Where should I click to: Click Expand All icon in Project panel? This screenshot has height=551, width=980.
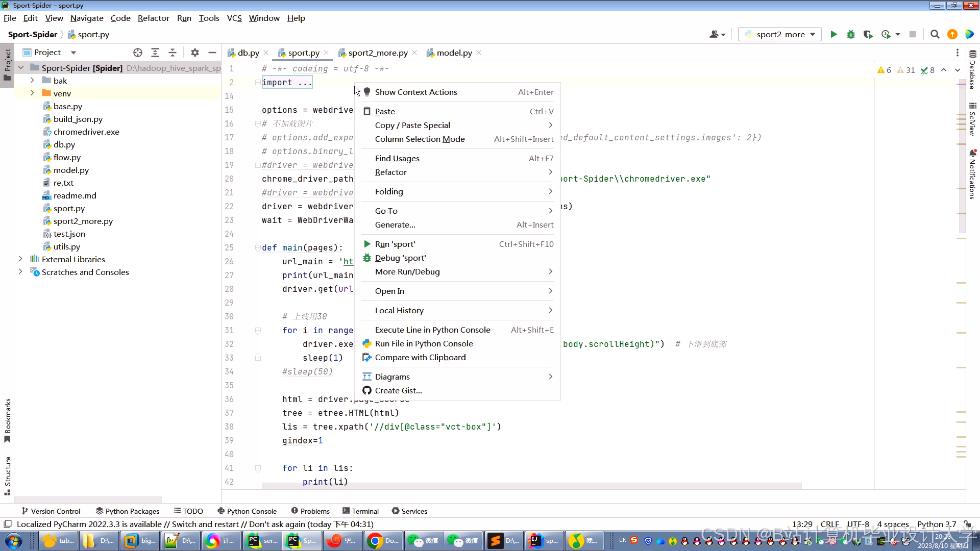pyautogui.click(x=155, y=53)
